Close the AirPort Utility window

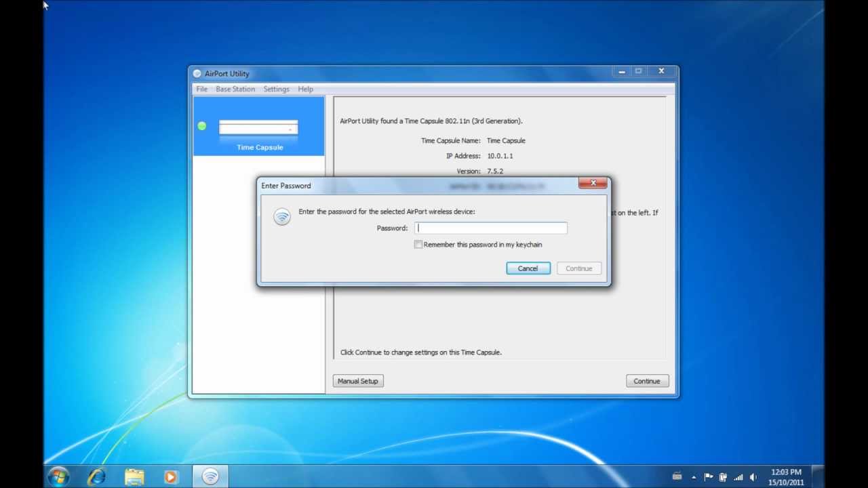click(662, 71)
